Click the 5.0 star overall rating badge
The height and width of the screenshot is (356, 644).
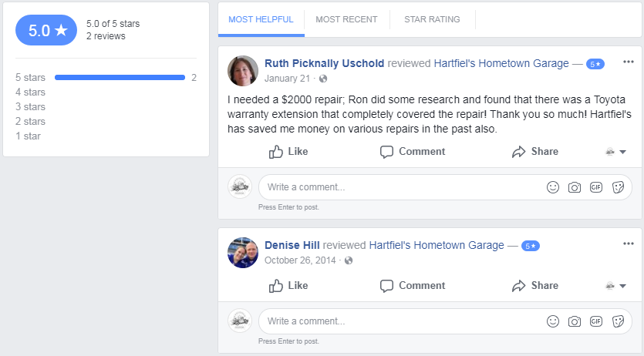click(46, 30)
